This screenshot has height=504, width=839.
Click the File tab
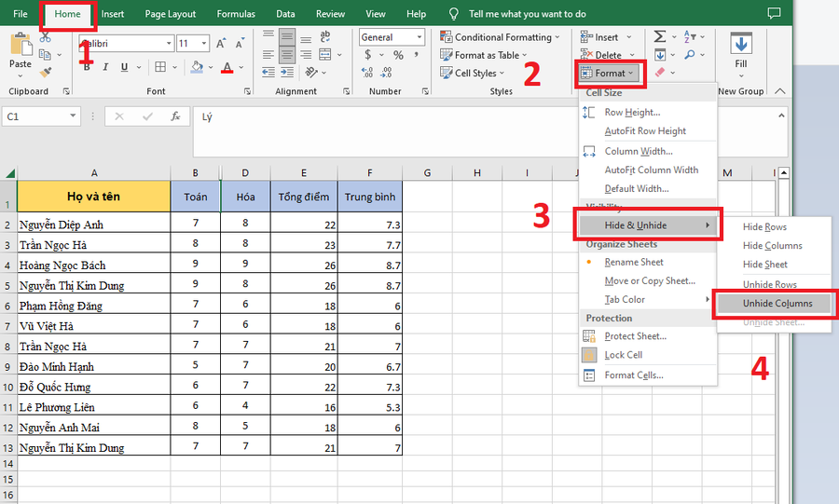click(21, 14)
